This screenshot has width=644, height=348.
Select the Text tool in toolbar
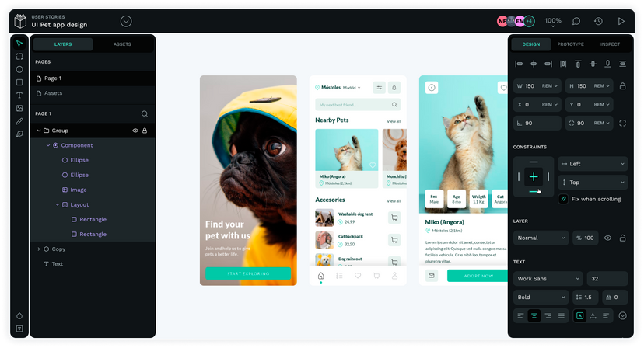19,96
